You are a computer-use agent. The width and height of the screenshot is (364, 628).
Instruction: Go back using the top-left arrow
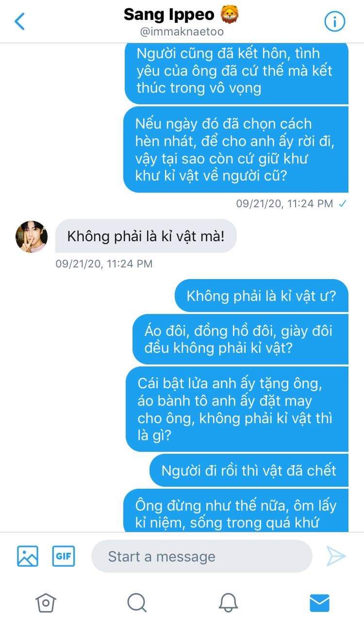20,21
